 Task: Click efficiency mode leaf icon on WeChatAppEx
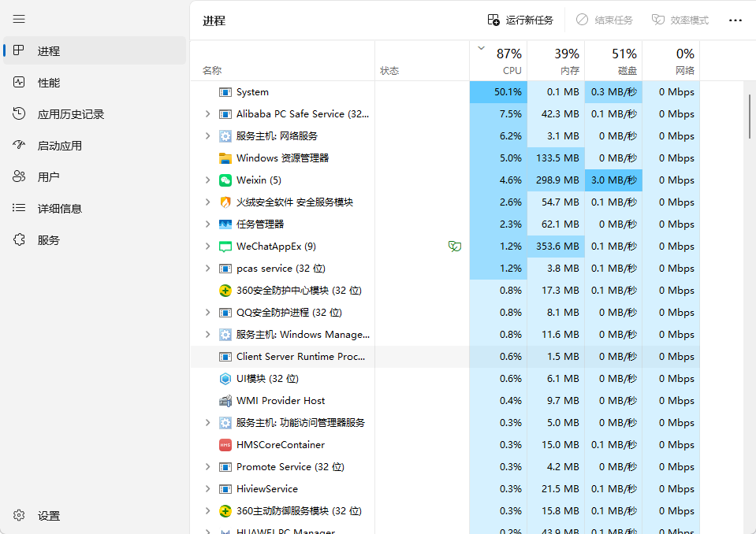[455, 247]
